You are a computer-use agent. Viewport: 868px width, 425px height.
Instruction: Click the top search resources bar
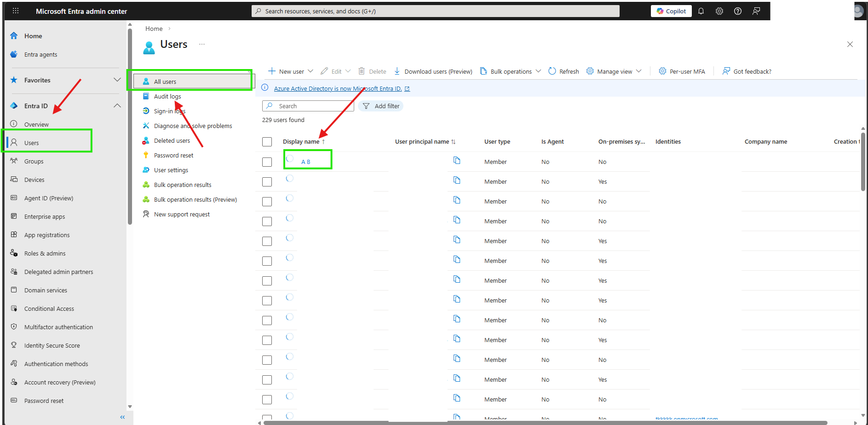436,11
